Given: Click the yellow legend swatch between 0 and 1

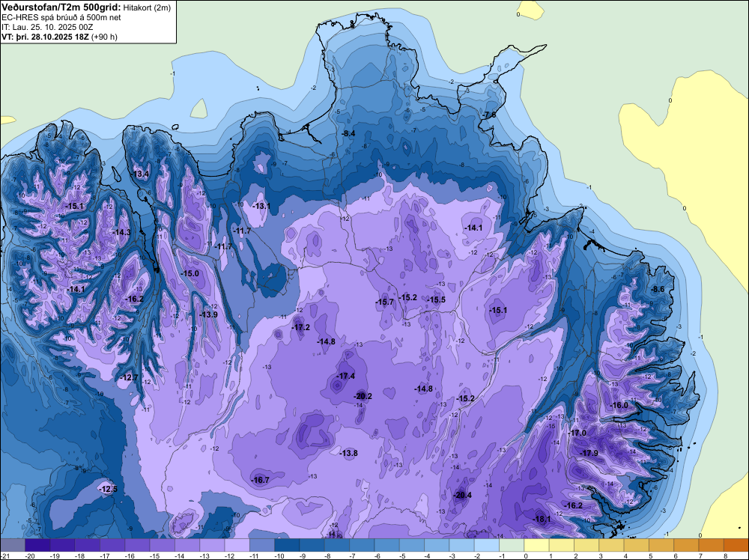Looking at the screenshot, I should (536, 546).
